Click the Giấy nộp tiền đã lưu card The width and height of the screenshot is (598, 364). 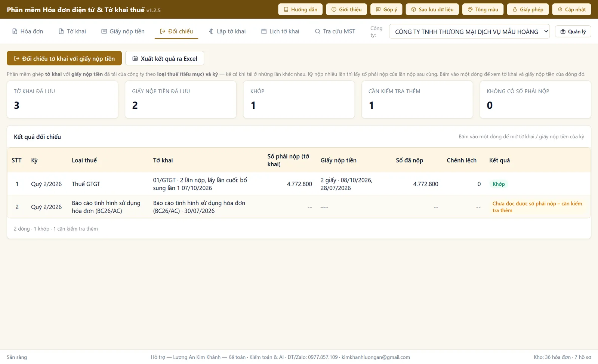coord(181,100)
